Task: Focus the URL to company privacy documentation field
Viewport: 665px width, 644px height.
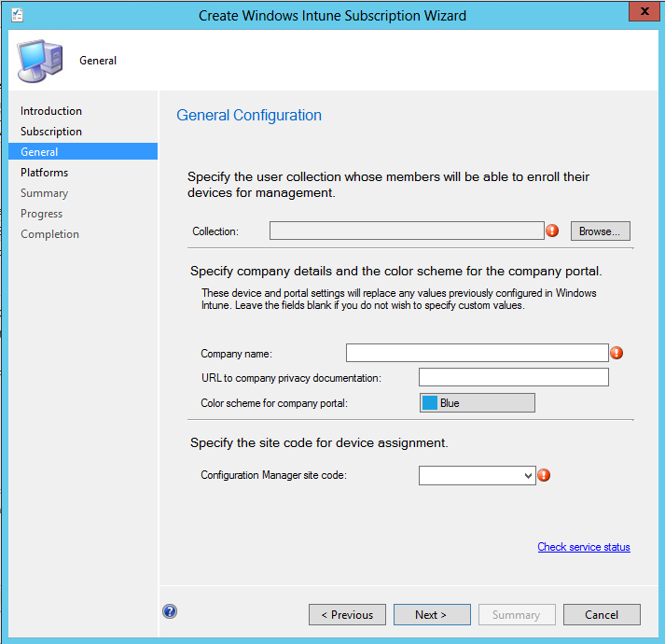Action: coord(514,377)
